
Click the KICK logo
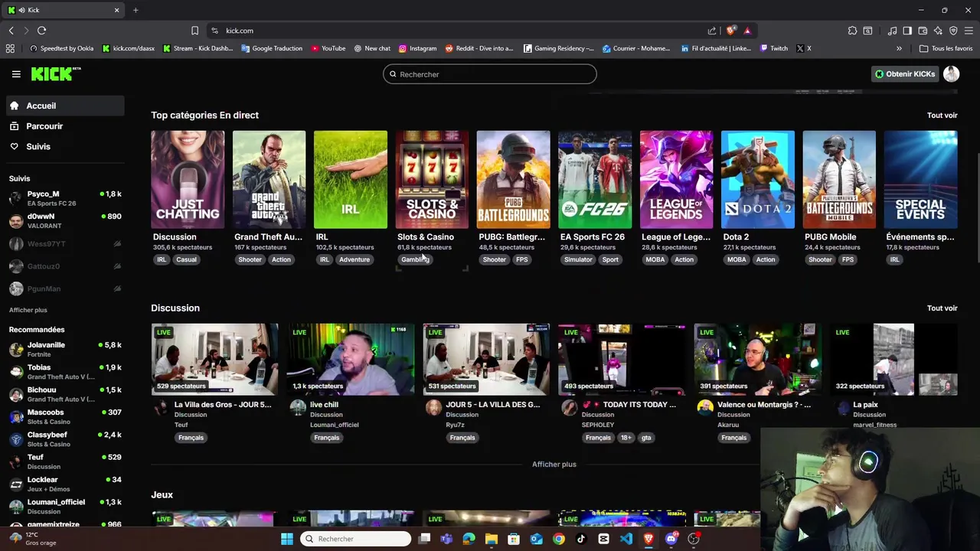coord(56,73)
